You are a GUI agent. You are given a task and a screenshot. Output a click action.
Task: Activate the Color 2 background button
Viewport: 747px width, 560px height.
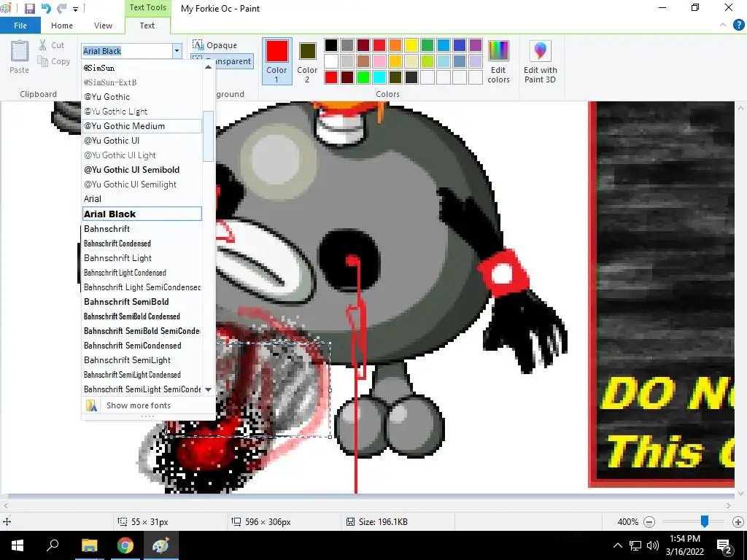click(307, 61)
